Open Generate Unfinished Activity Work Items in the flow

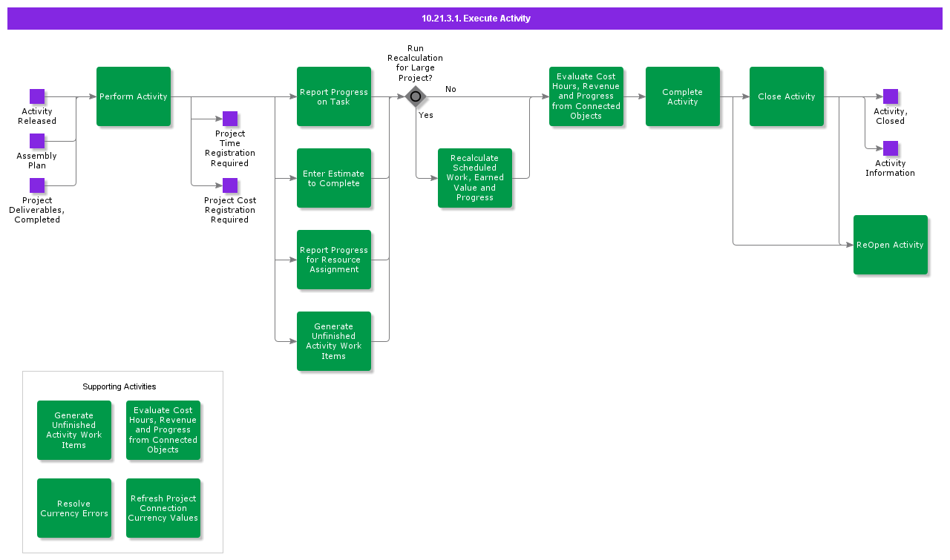(x=334, y=341)
